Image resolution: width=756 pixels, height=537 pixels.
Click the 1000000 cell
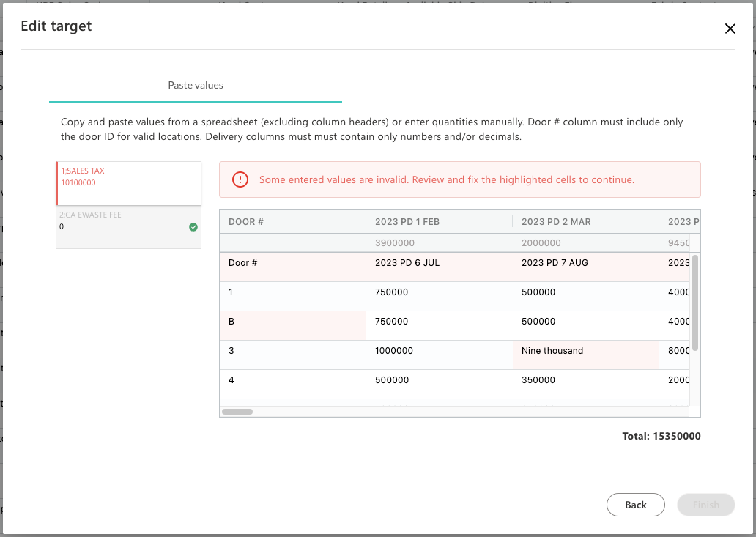(440, 355)
